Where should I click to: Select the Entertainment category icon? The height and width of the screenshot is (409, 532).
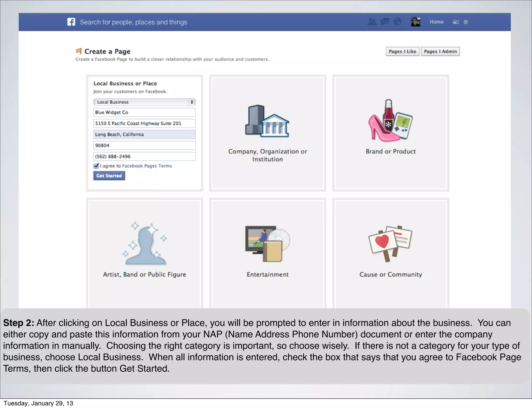click(x=267, y=244)
